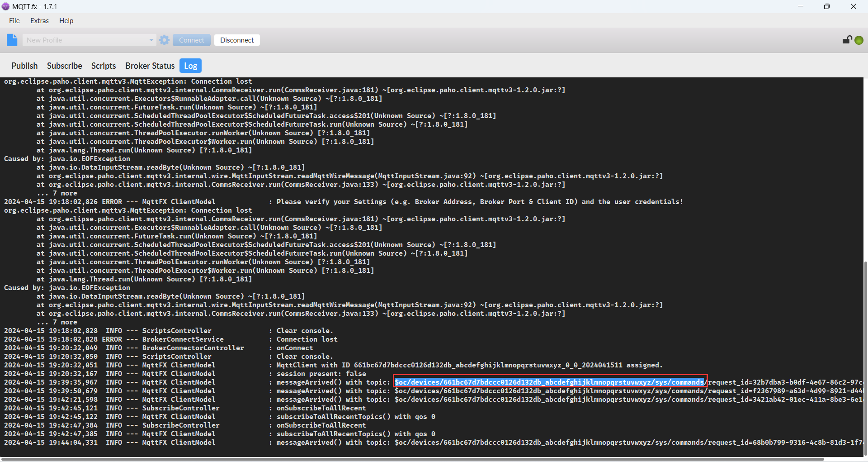868x462 pixels.
Task: Click the horizontal log scrollbar thumb
Action: pyautogui.click(x=412, y=459)
